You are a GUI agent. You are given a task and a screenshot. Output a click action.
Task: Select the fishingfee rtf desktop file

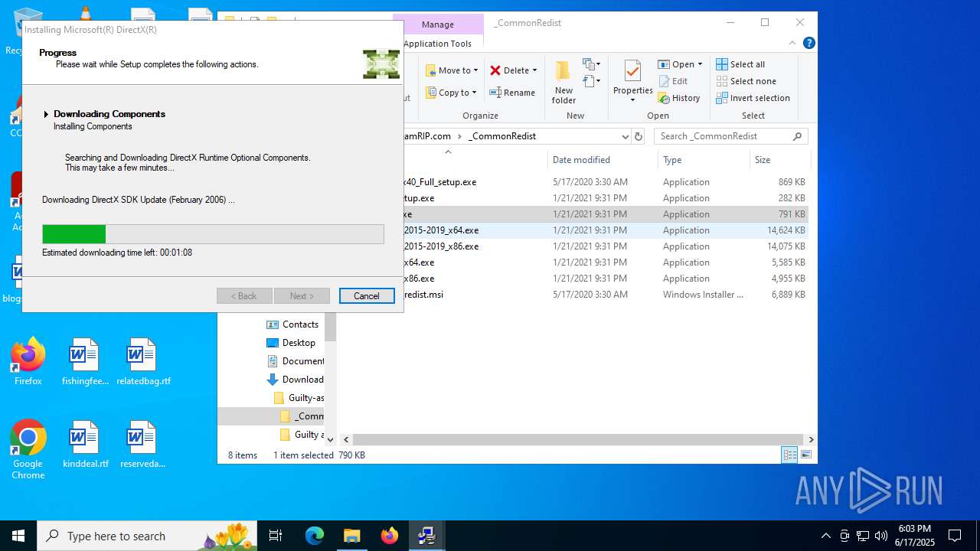coord(85,362)
